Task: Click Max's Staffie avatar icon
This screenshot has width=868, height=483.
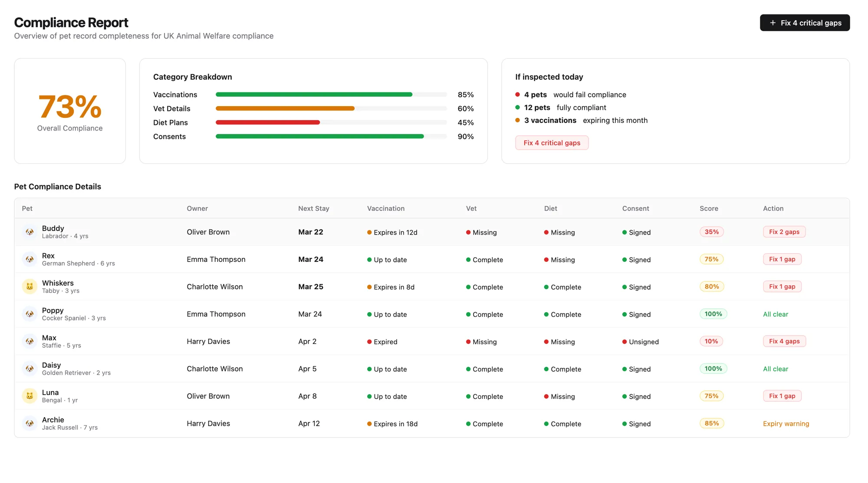Action: (30, 341)
